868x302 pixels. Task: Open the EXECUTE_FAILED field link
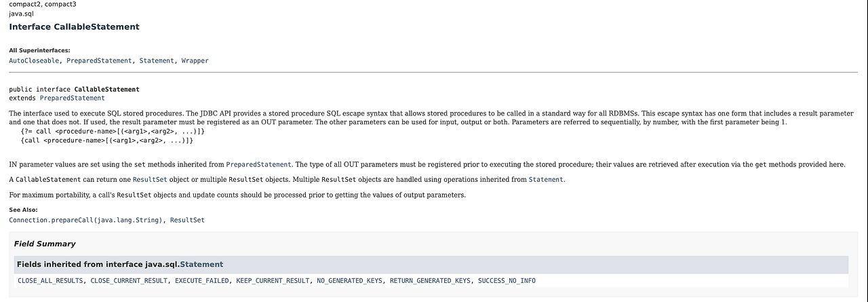(x=202, y=281)
